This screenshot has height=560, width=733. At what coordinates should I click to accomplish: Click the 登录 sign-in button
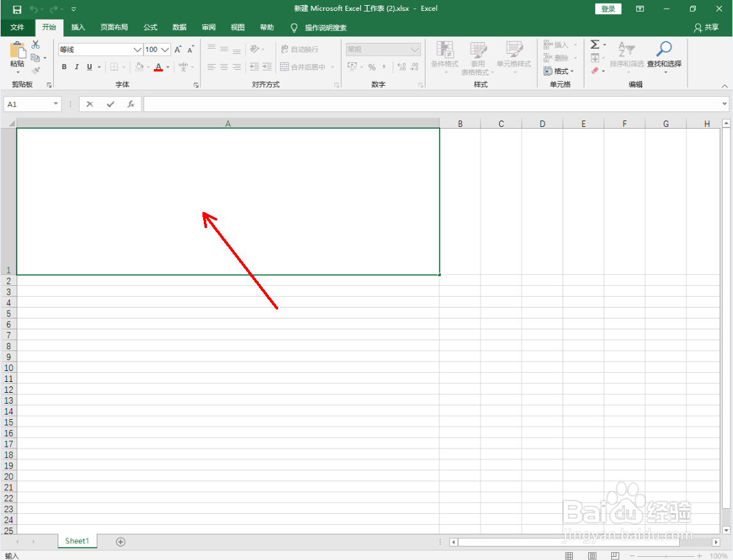point(608,9)
